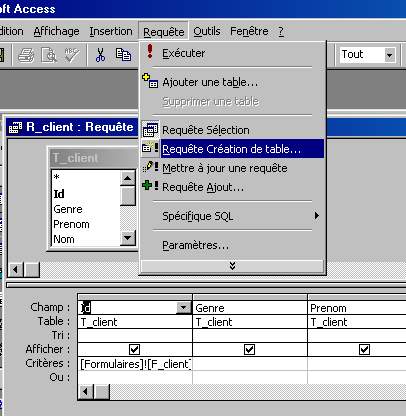Click the Table cell under Id column
Image resolution: width=406 pixels, height=416 pixels.
tap(135, 322)
